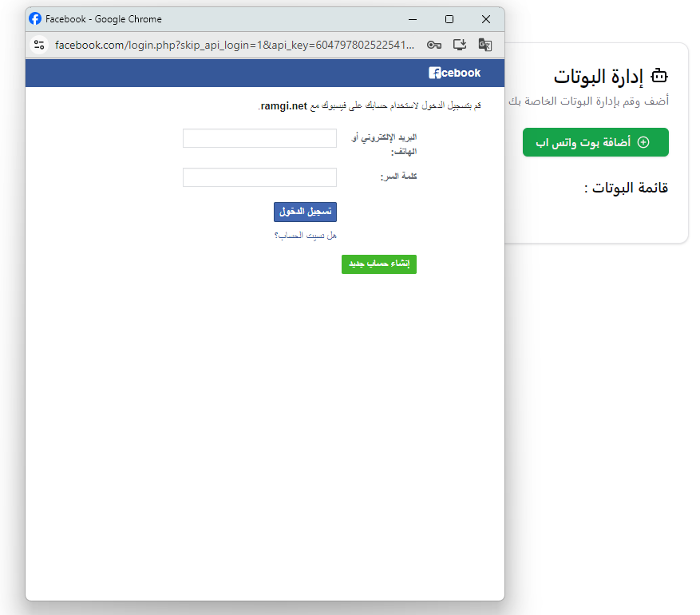700x615 pixels.
Task: Click the Facebook favicon in title bar
Action: [x=35, y=18]
